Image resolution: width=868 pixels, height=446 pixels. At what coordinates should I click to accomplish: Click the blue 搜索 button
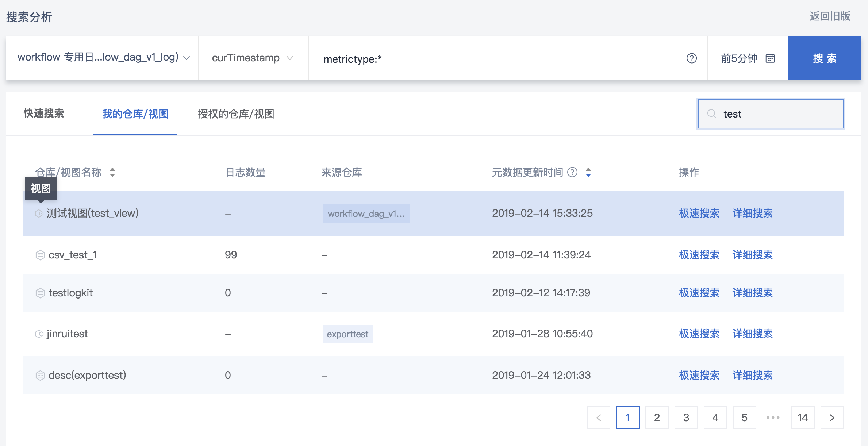[x=825, y=58]
